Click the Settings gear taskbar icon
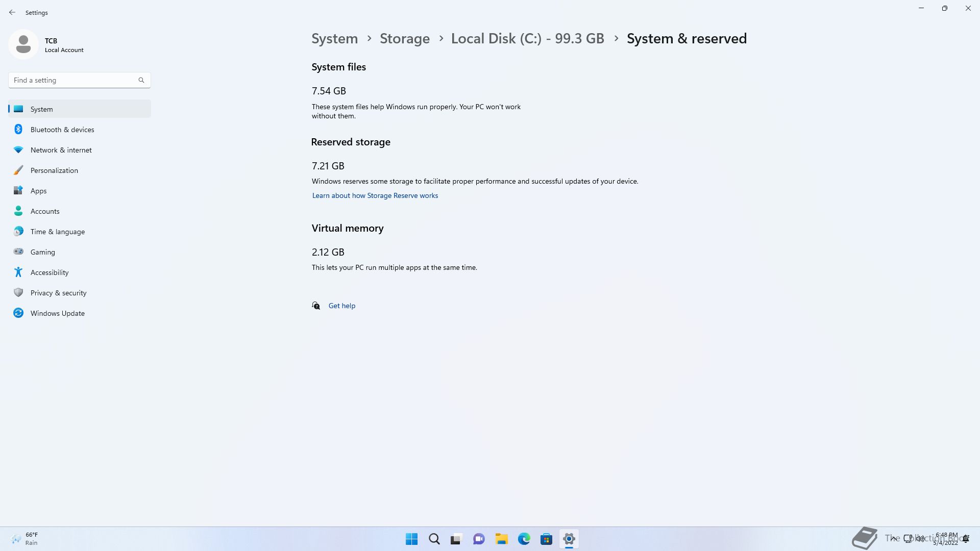 coord(569,539)
